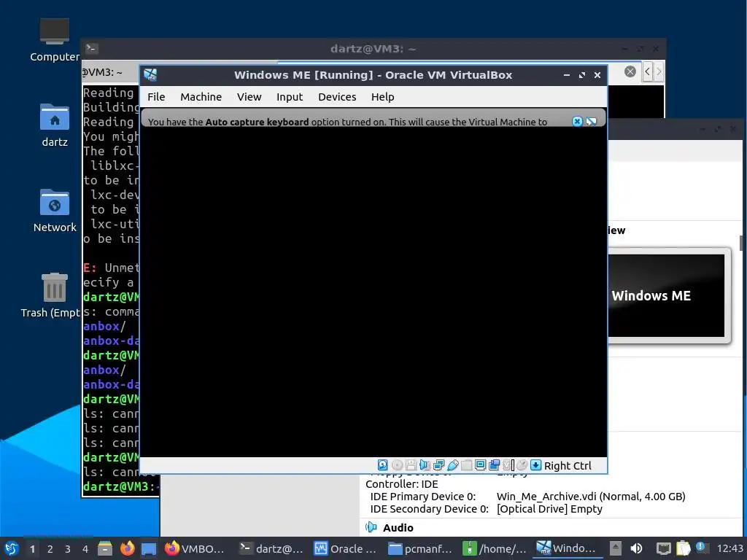
Task: Switch to the pcmanf... taskbar window
Action: 420,548
